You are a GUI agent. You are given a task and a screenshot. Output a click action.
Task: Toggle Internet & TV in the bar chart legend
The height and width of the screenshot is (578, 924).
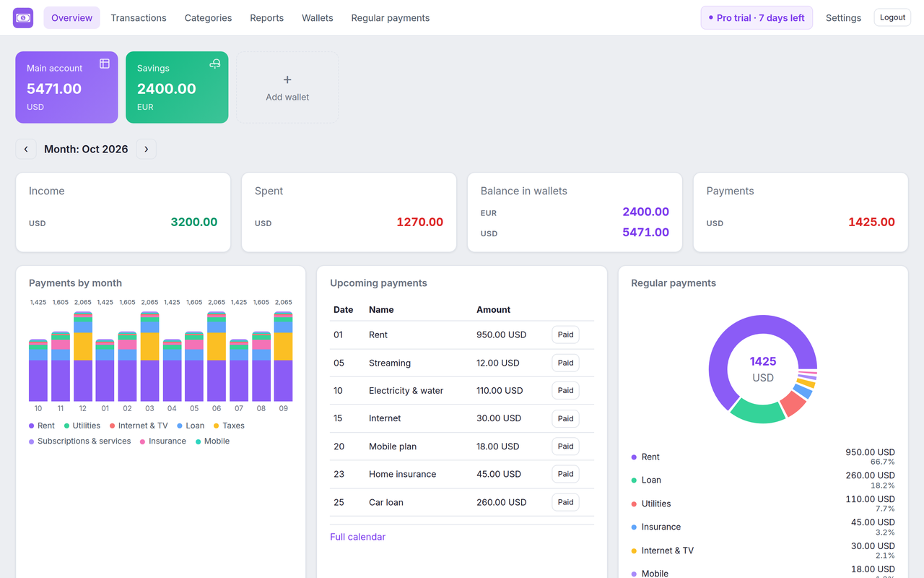[139, 426]
